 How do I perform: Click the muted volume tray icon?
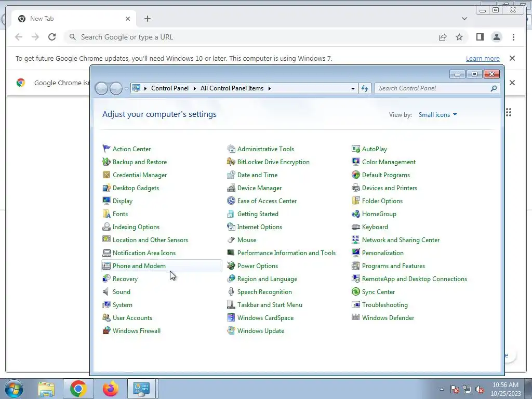point(480,390)
